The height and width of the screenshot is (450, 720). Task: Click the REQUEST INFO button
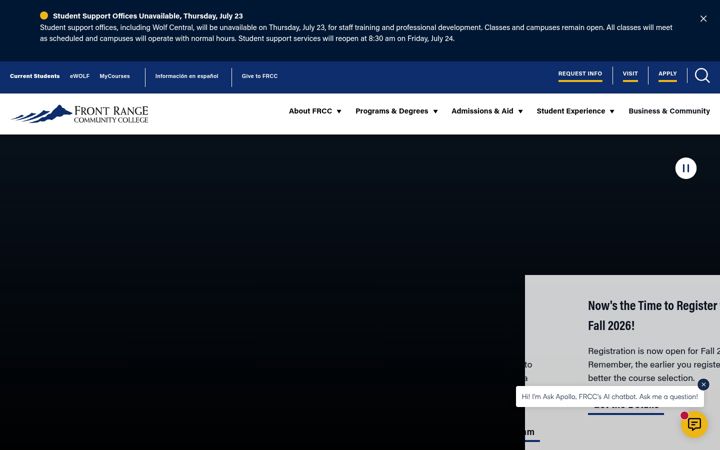580,75
